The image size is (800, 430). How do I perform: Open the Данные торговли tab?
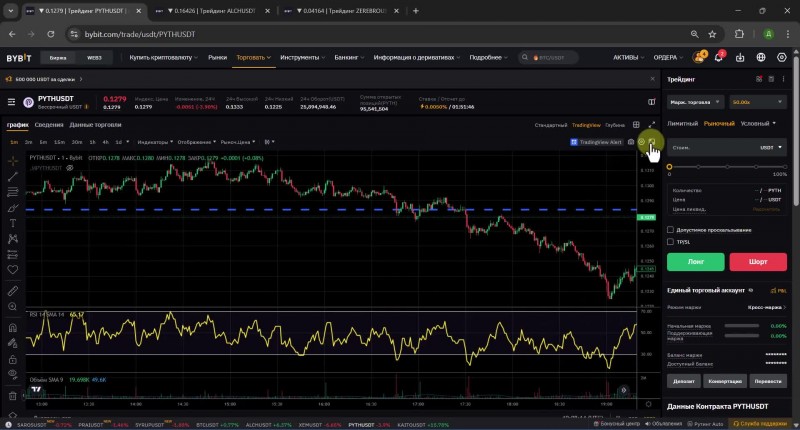tap(95, 125)
